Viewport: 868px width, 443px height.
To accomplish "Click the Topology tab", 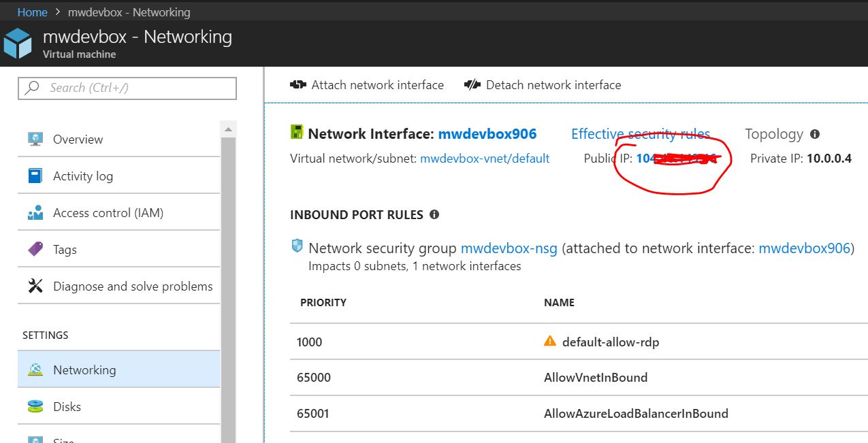I will pyautogui.click(x=774, y=134).
